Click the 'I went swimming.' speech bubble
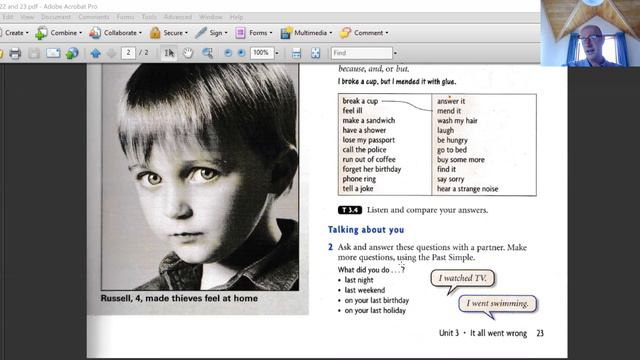Image resolution: width=640 pixels, height=360 pixels. 498,304
